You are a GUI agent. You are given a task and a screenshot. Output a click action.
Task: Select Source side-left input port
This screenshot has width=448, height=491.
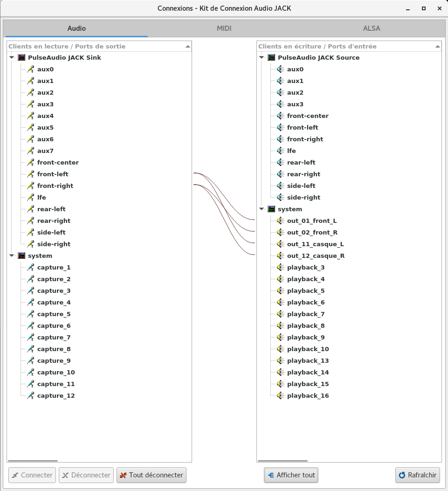click(301, 186)
